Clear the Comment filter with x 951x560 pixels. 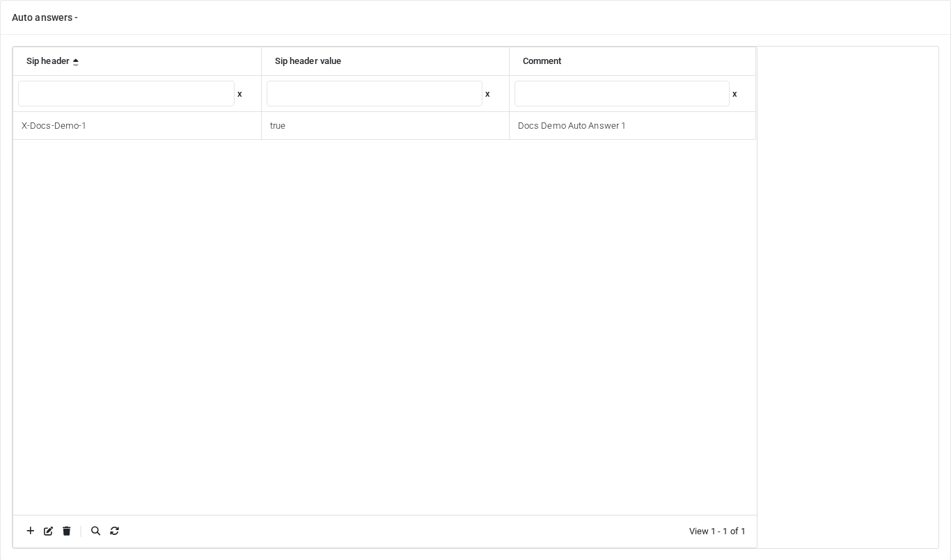pos(734,94)
